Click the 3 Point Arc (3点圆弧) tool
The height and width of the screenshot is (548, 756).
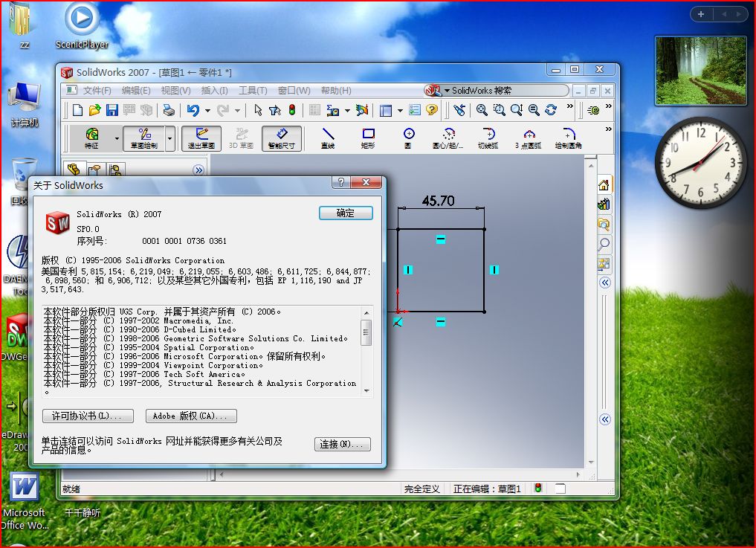(529, 135)
